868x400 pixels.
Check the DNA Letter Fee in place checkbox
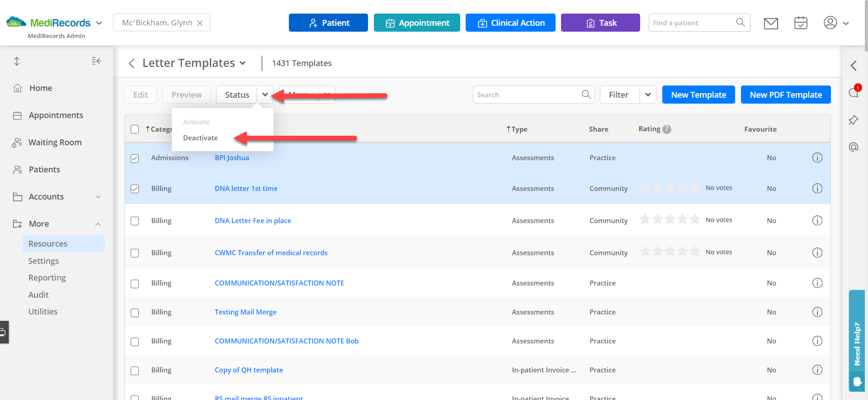pos(135,221)
